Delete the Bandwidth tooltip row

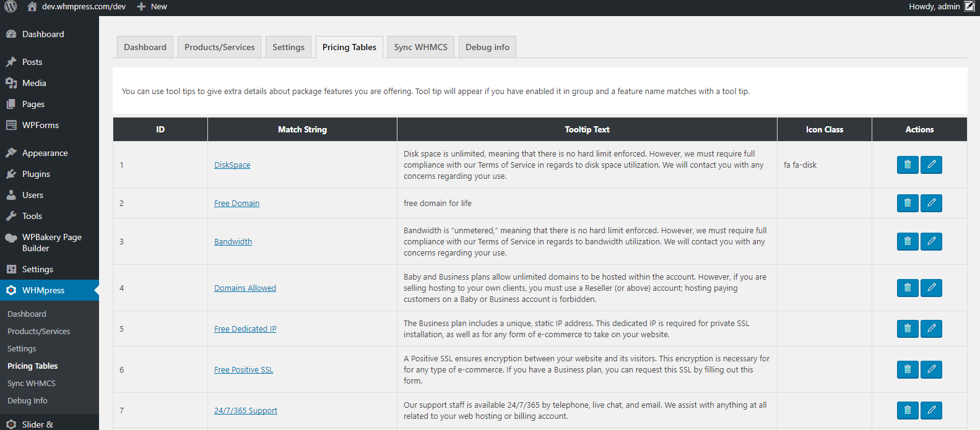(908, 241)
